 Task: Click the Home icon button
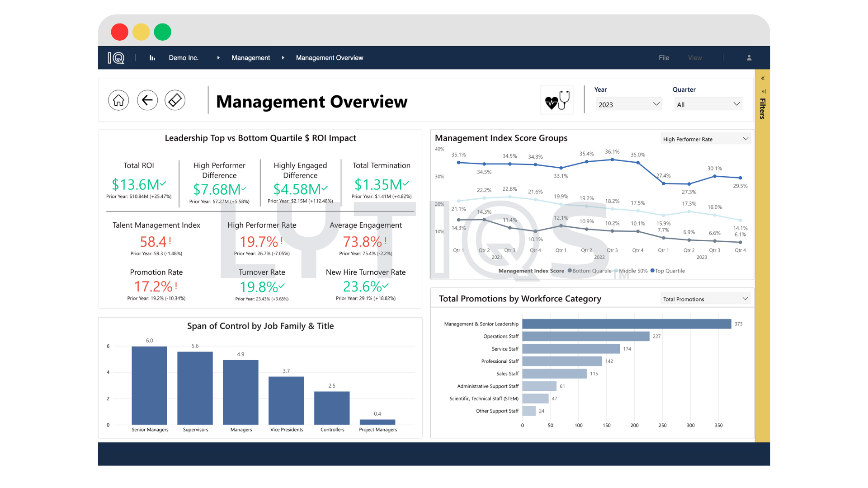click(118, 100)
